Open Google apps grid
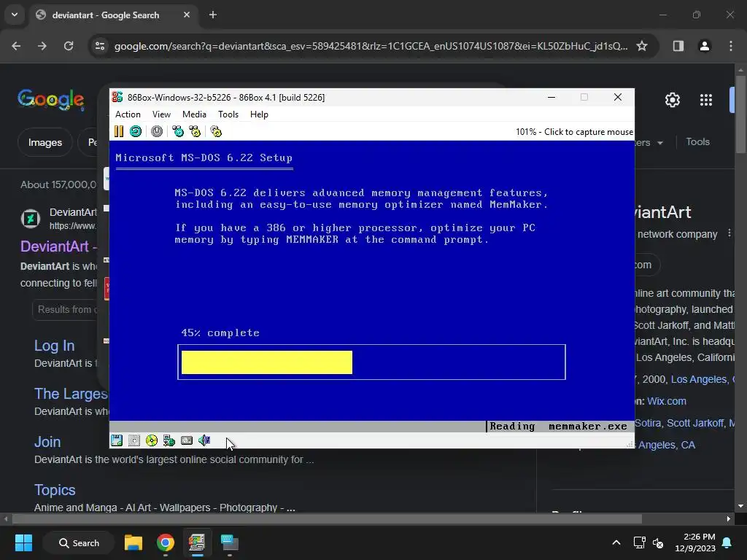The height and width of the screenshot is (560, 747). (706, 100)
